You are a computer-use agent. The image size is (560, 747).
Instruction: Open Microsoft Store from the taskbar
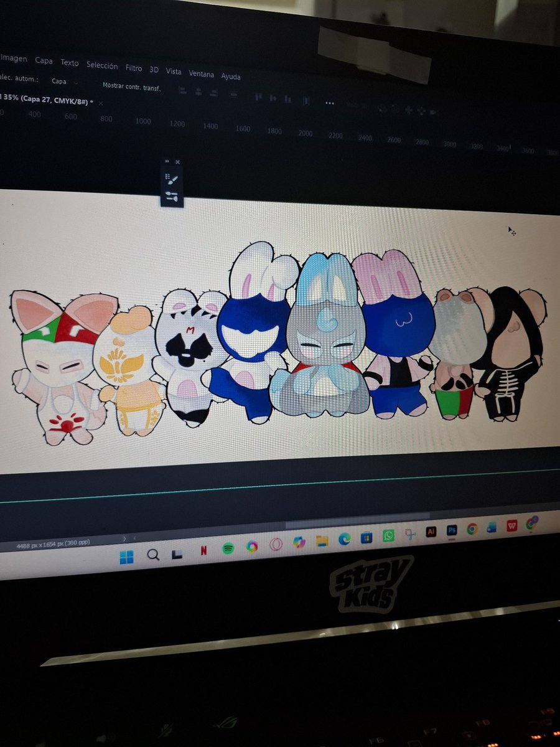click(366, 537)
